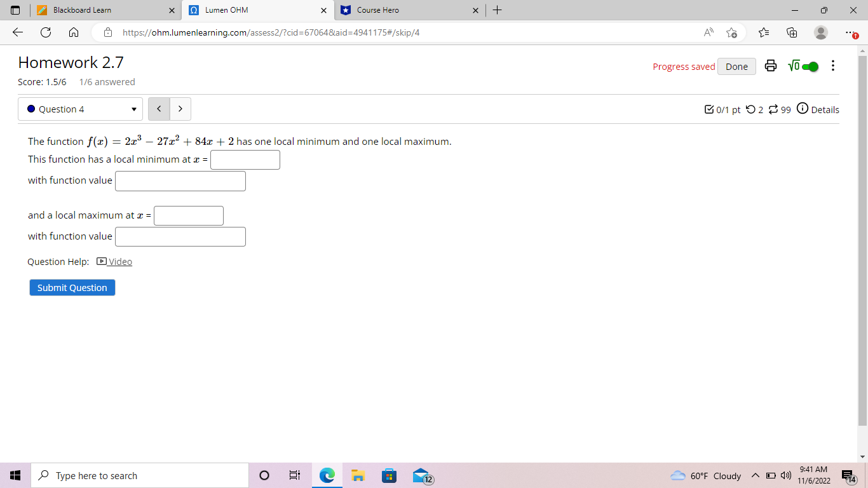Click the local minimum x input box
The height and width of the screenshot is (488, 868).
click(245, 159)
